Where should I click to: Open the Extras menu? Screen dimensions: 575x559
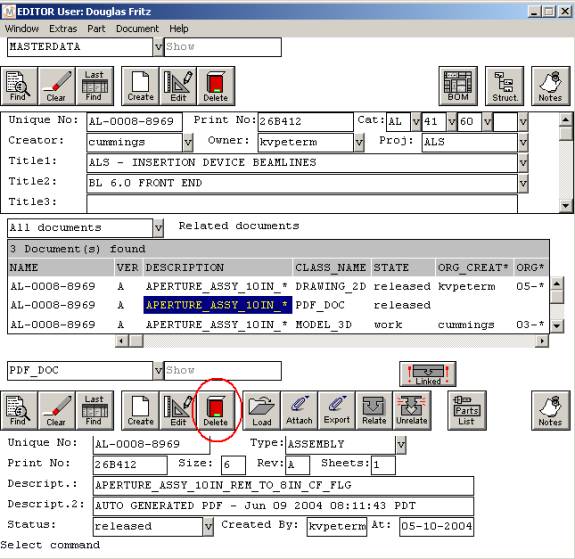coord(63,29)
